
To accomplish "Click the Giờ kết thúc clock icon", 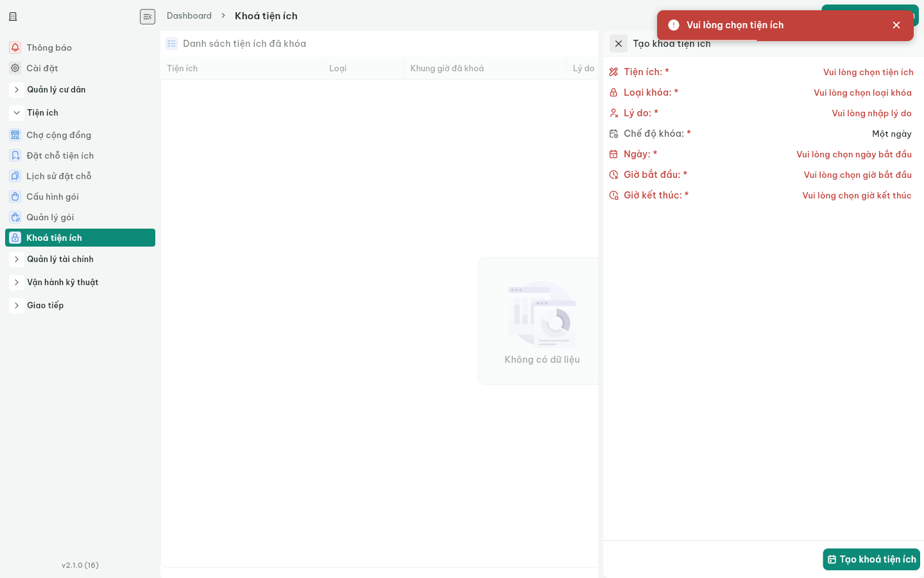I will pos(613,195).
